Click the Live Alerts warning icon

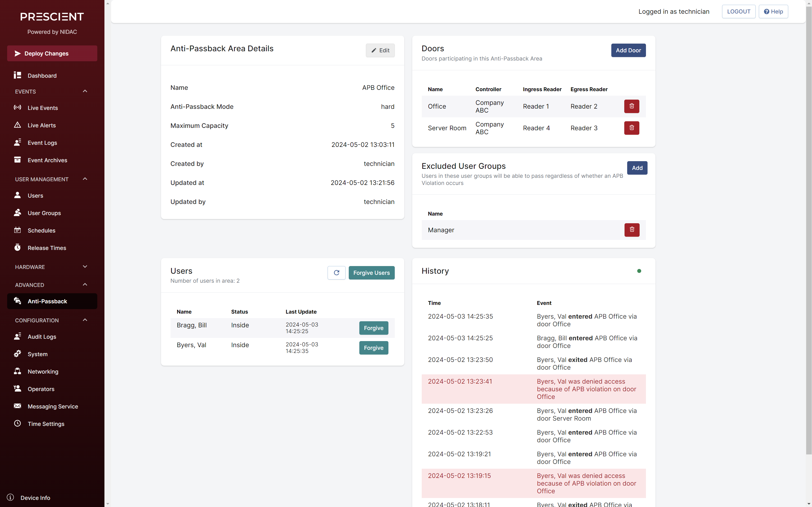pyautogui.click(x=17, y=125)
